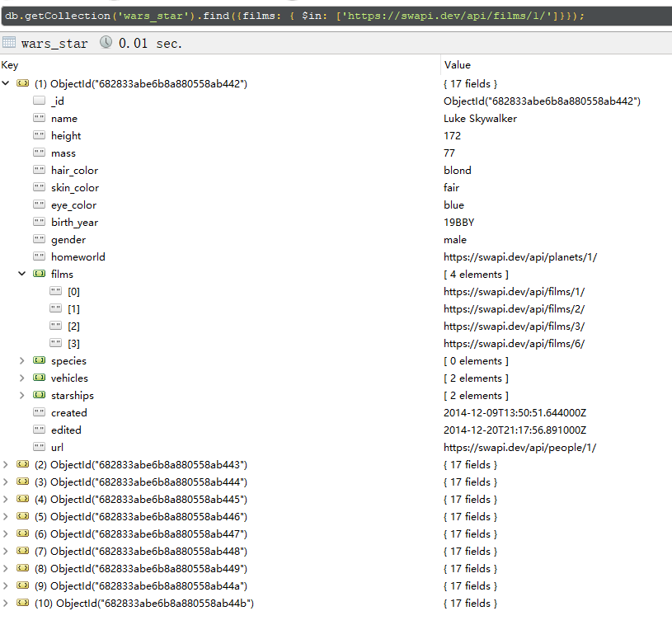Expand document (8) ObjectId ending ab449
Viewport: 672px width, 625px height.
pyautogui.click(x=6, y=568)
